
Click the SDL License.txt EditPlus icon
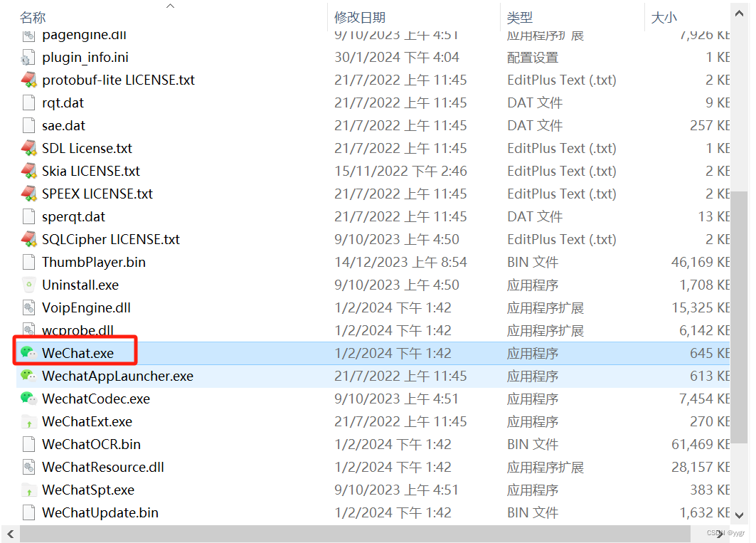(x=28, y=148)
